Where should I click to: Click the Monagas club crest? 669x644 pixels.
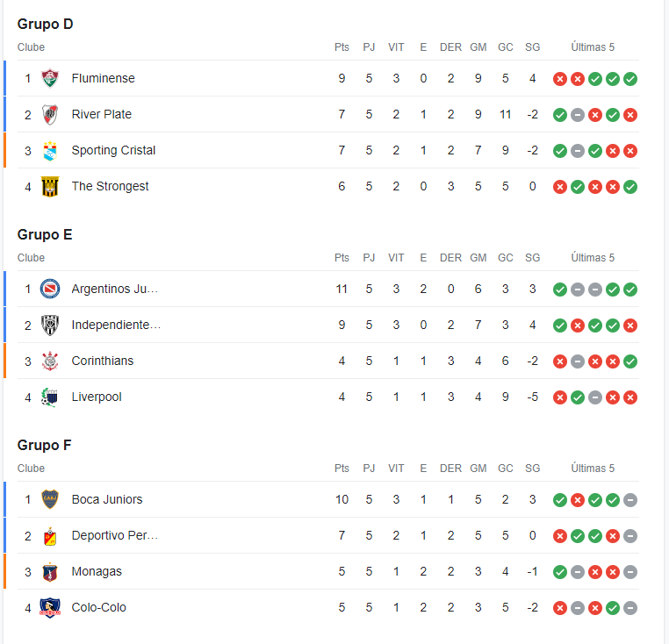pyautogui.click(x=50, y=571)
